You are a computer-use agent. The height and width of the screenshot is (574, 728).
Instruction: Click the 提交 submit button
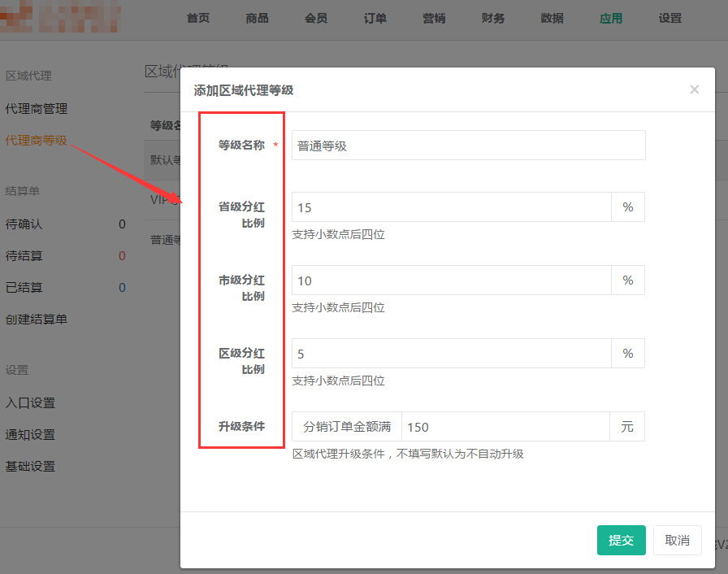tap(621, 541)
